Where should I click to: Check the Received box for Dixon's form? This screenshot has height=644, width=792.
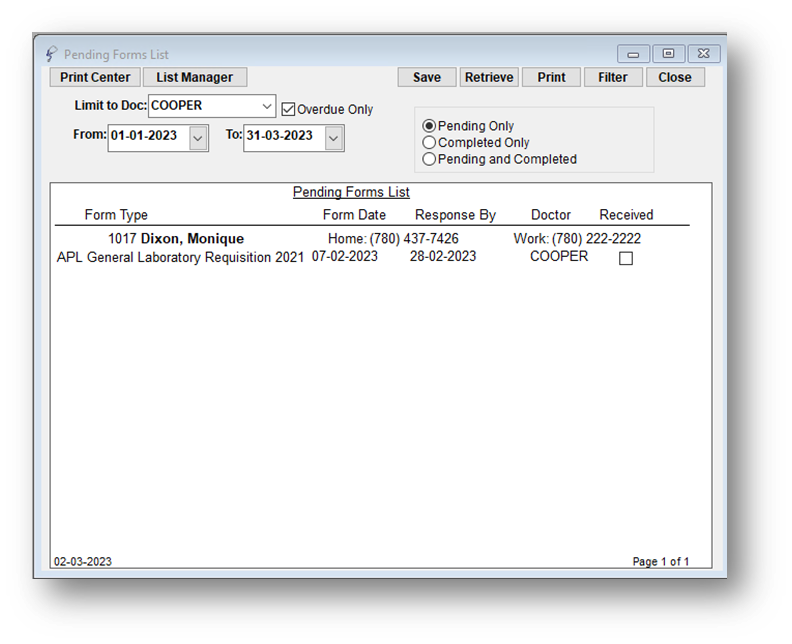coord(626,258)
